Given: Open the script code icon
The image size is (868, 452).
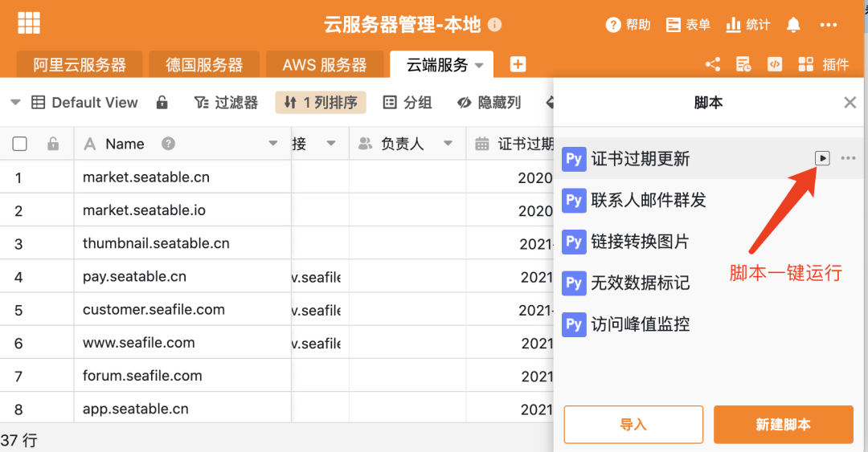Looking at the screenshot, I should [774, 65].
